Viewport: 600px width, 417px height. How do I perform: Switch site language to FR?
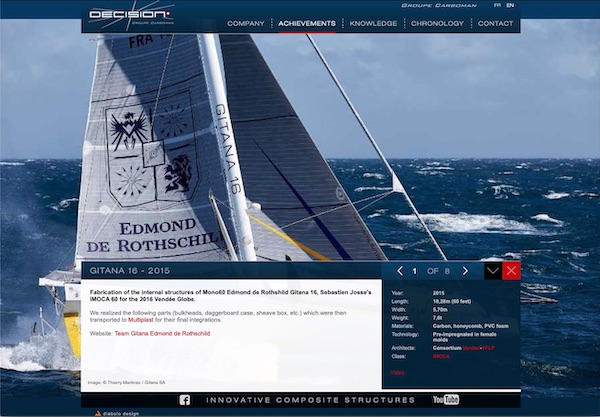[498, 5]
